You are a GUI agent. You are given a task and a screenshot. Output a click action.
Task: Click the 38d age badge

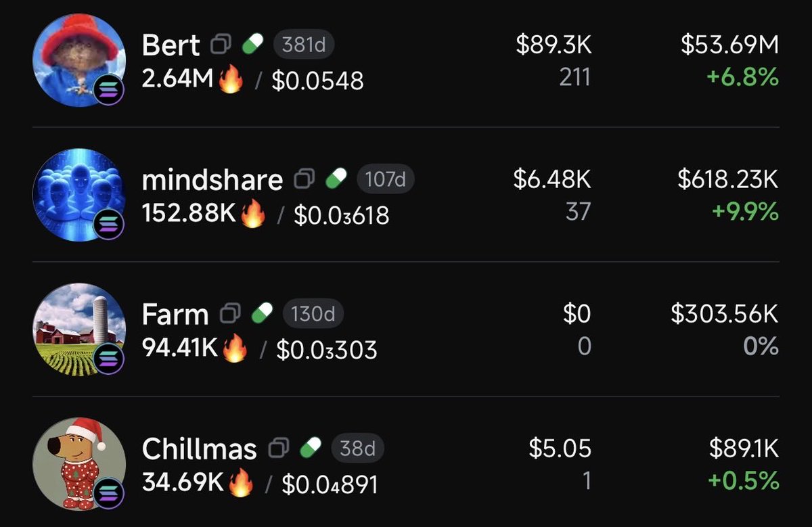click(357, 448)
